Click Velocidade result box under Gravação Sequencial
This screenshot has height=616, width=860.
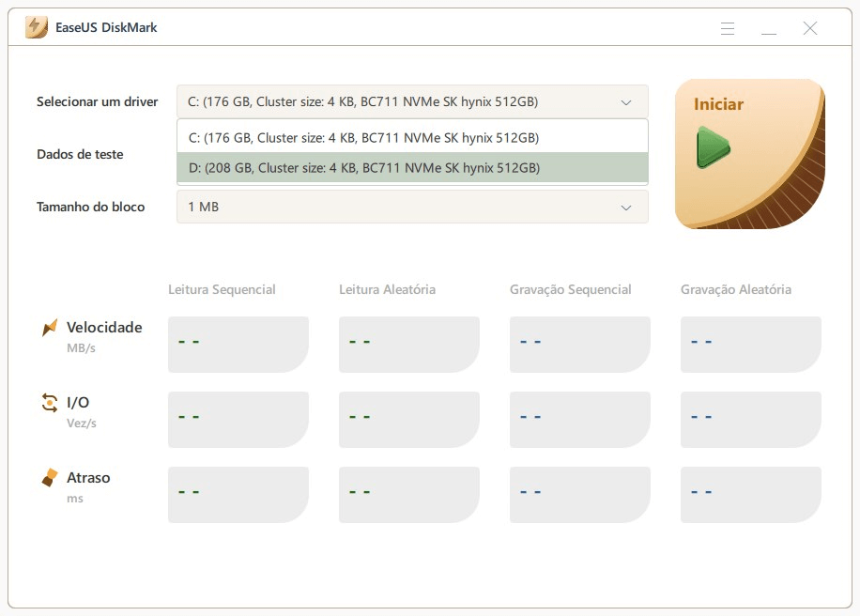click(579, 345)
